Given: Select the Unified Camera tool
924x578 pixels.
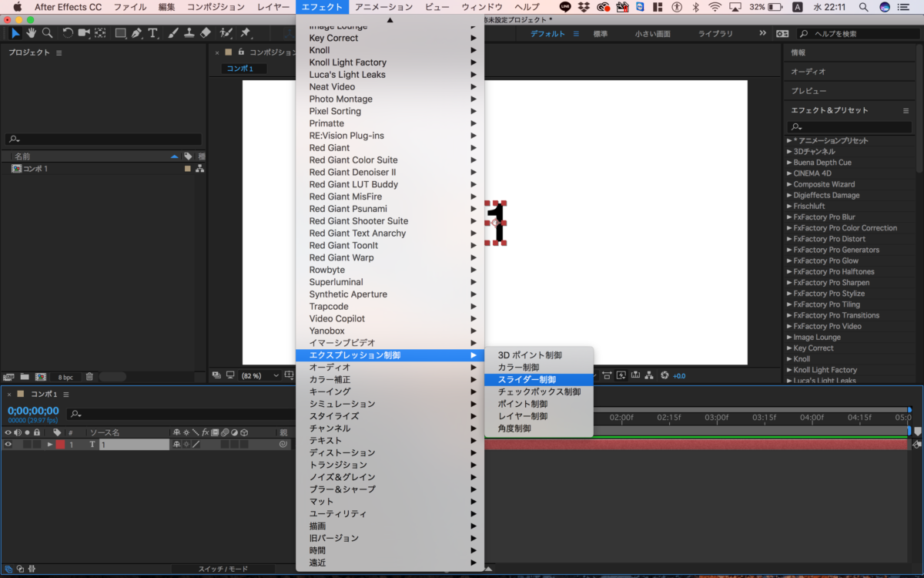Looking at the screenshot, I should tap(84, 33).
